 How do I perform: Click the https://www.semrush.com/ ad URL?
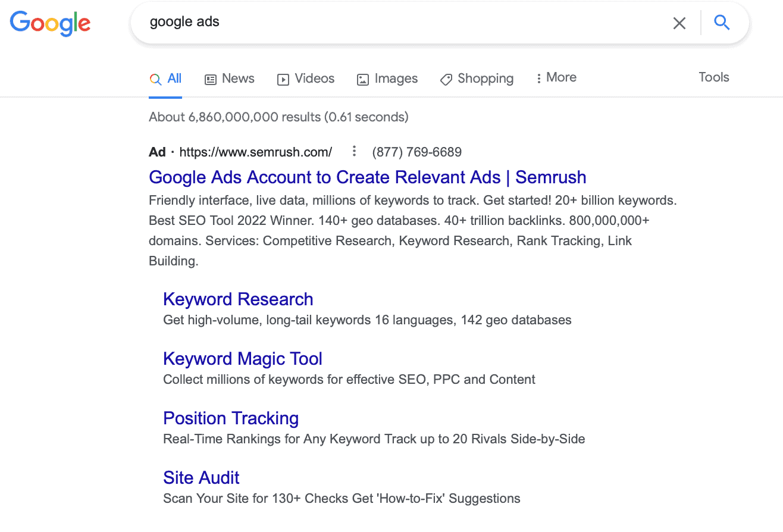tap(256, 152)
